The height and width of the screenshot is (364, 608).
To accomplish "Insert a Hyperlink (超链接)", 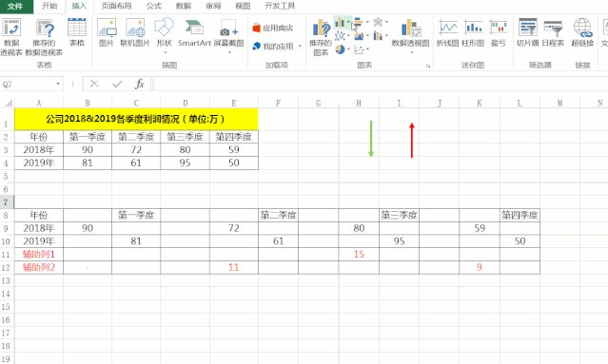I will coord(582,32).
